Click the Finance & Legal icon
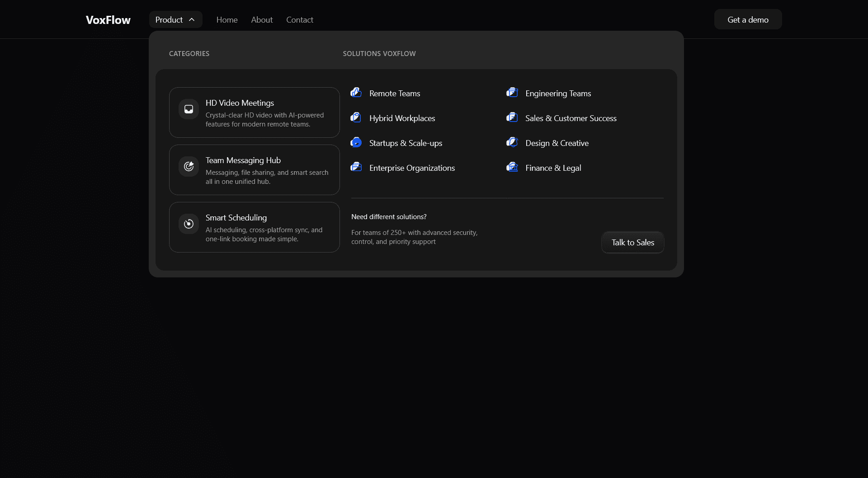 512,167
